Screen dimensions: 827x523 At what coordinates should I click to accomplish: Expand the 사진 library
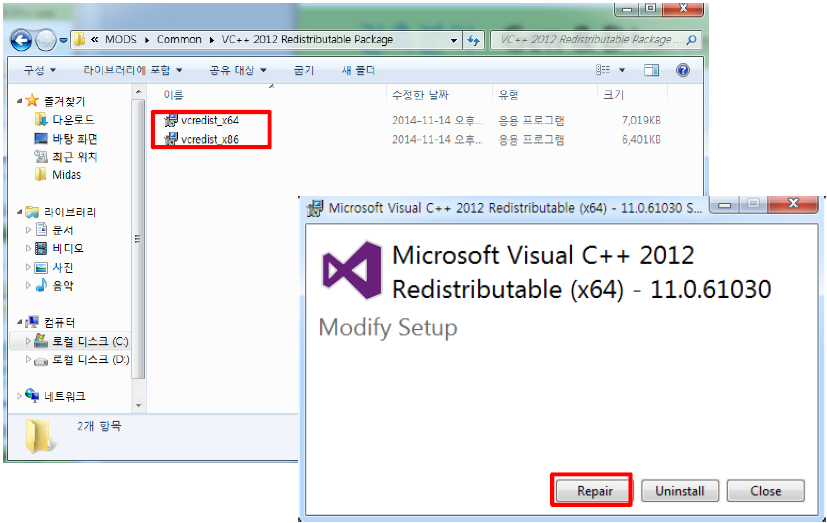tap(28, 267)
